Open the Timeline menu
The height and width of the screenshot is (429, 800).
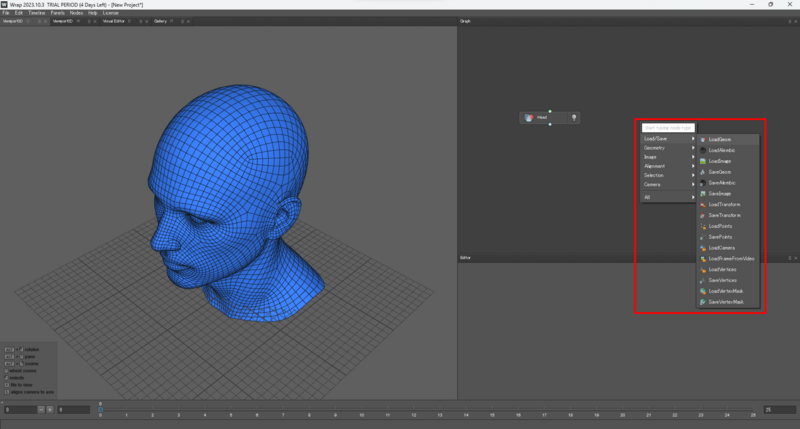coord(37,13)
